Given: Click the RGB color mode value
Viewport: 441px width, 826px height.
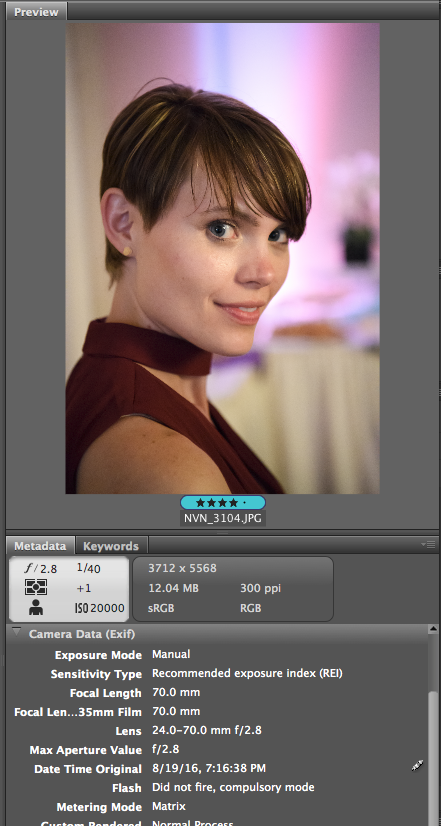Looking at the screenshot, I should (x=250, y=608).
